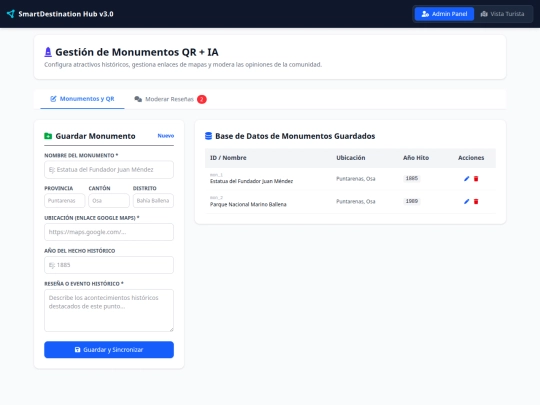540x405 pixels.
Task: Click the Nuevo link in Guardar Monumento
Action: [x=166, y=136]
